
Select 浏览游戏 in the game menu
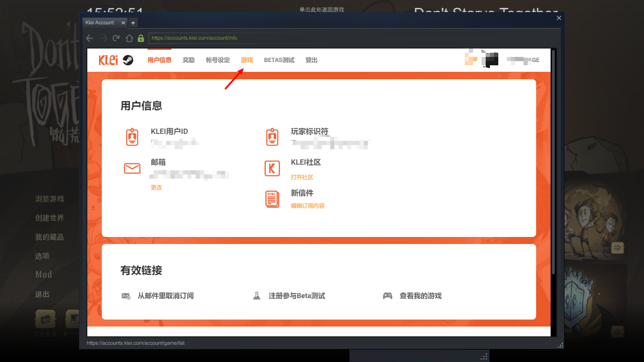[50, 199]
